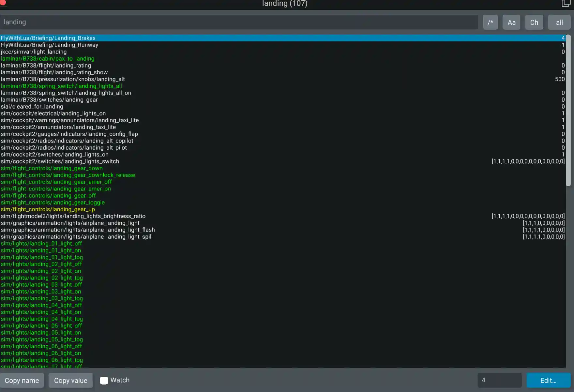Click the Copy value button
Viewport: 574px width, 392px height.
click(70, 380)
